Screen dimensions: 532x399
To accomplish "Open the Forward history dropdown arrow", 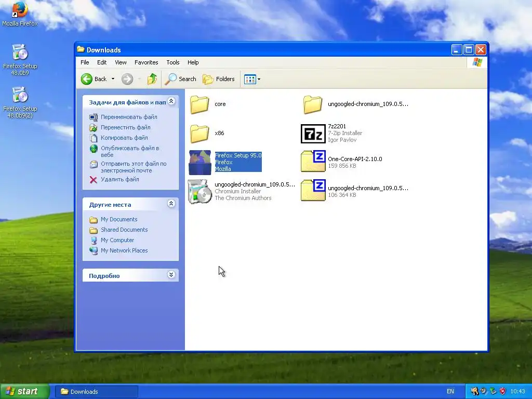I will pos(139,79).
